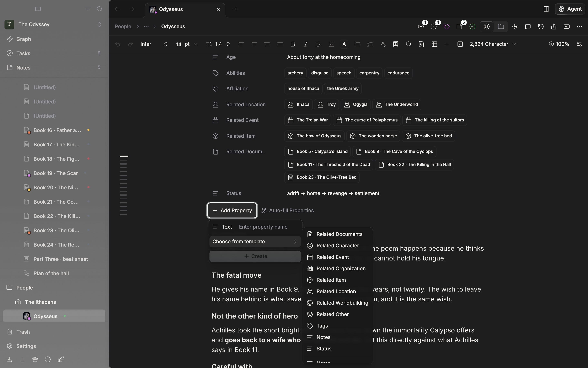Click the find magnifier in formatting toolbar
This screenshot has height=368, width=588.
tap(409, 44)
